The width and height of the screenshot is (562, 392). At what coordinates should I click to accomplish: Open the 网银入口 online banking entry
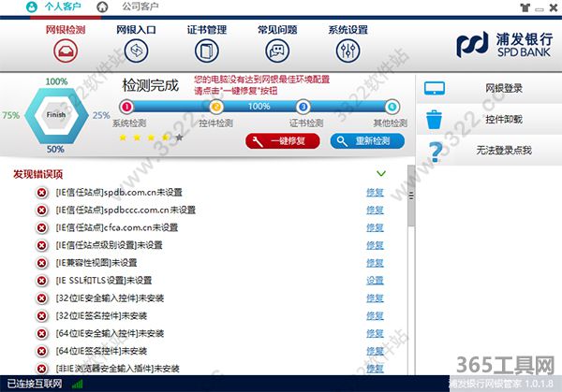coord(136,43)
